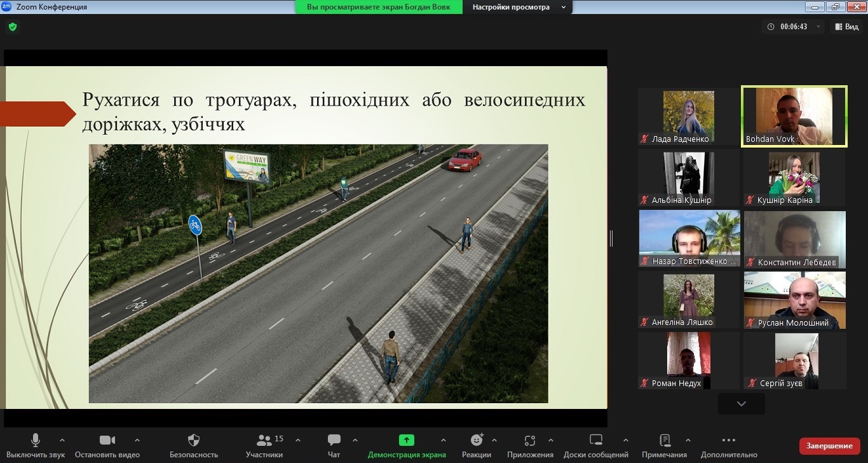Click the green encryption shield icon
The width and height of the screenshot is (868, 463).
click(12, 27)
